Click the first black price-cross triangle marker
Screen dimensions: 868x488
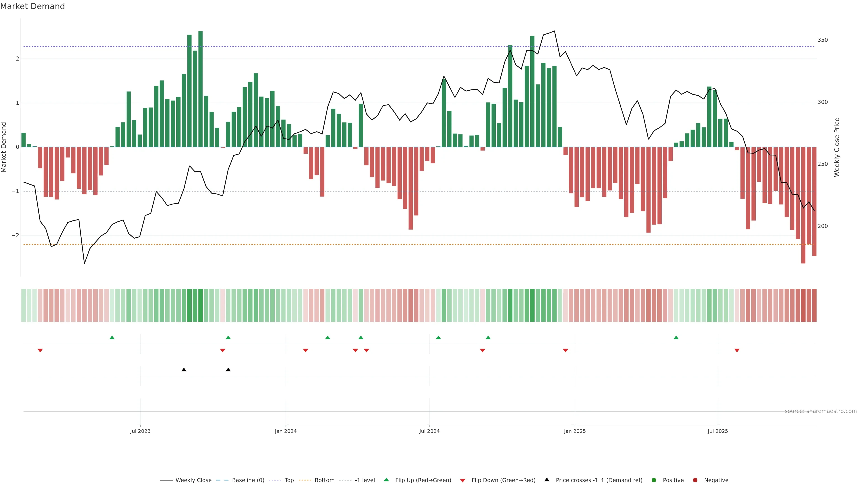184,370
